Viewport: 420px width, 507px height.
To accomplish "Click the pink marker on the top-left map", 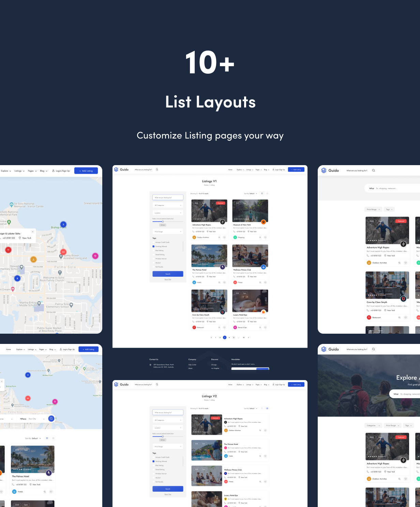I will click(x=95, y=256).
